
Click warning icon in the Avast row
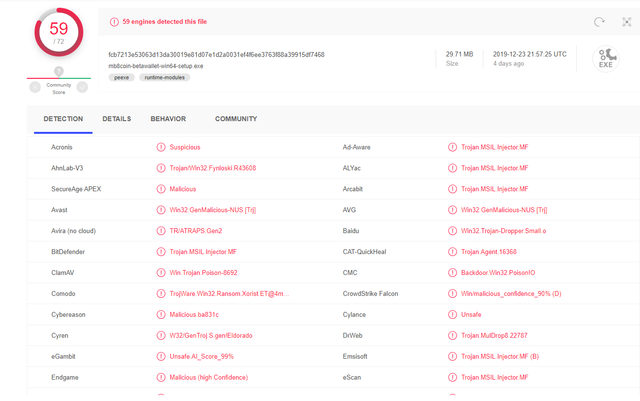[x=161, y=210]
